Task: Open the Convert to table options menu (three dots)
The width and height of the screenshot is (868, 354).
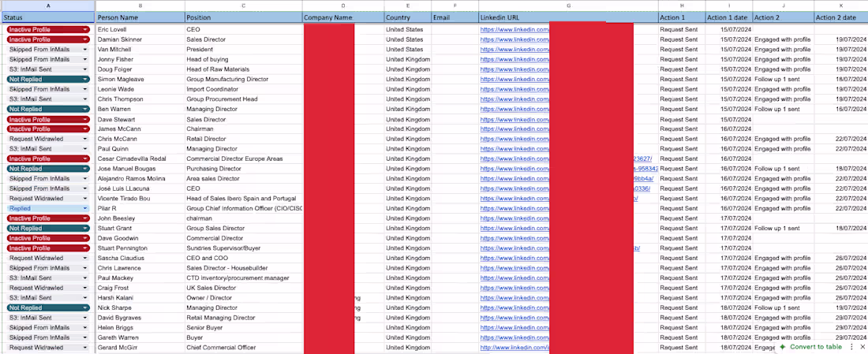Action: 851,347
